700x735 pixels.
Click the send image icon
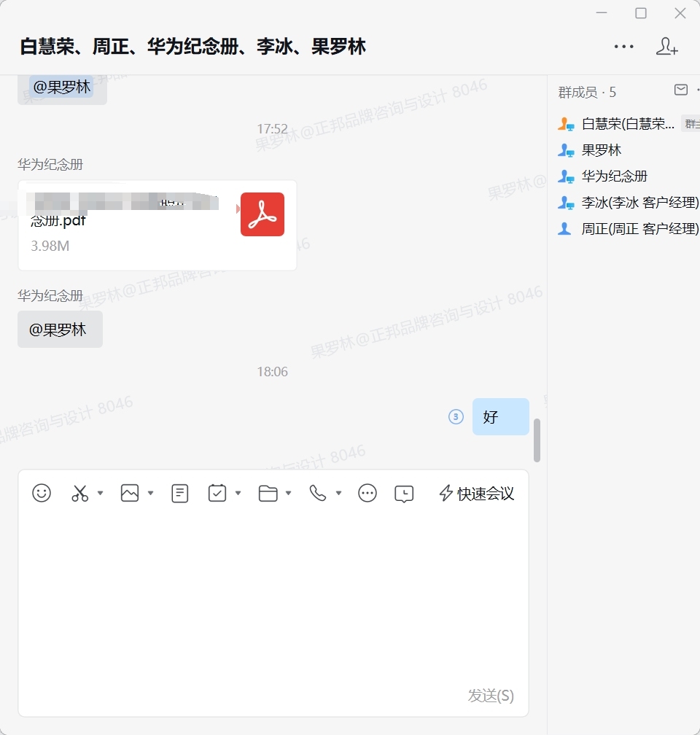[129, 493]
